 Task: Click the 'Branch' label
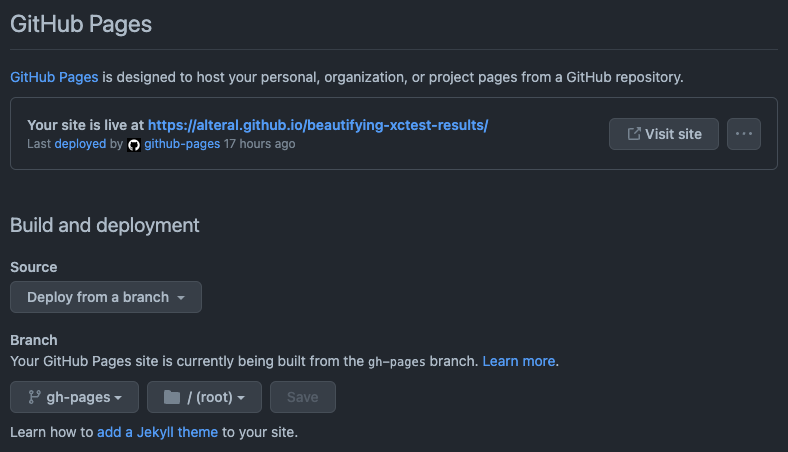click(34, 340)
